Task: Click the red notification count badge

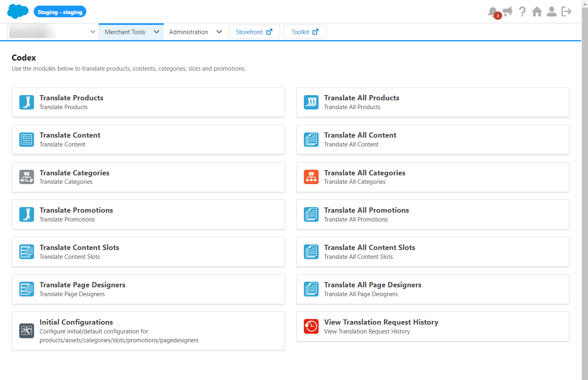Action: (x=498, y=16)
